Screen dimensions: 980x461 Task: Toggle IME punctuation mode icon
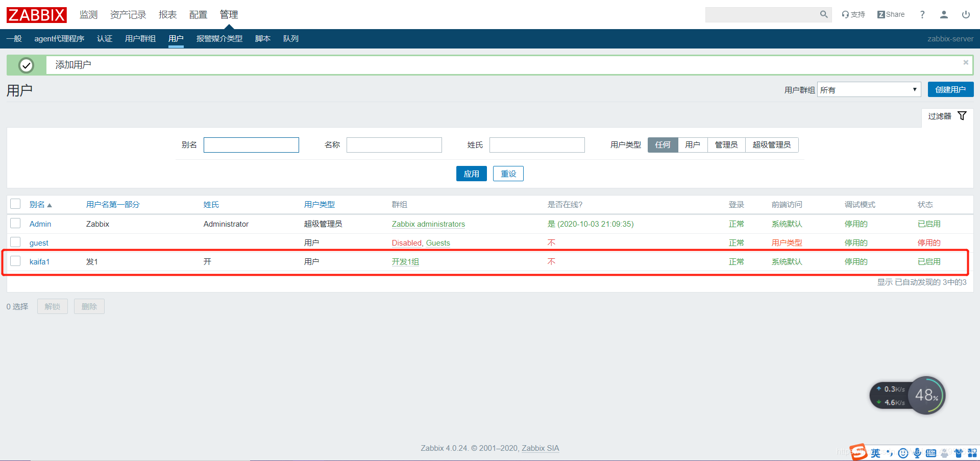click(x=890, y=453)
